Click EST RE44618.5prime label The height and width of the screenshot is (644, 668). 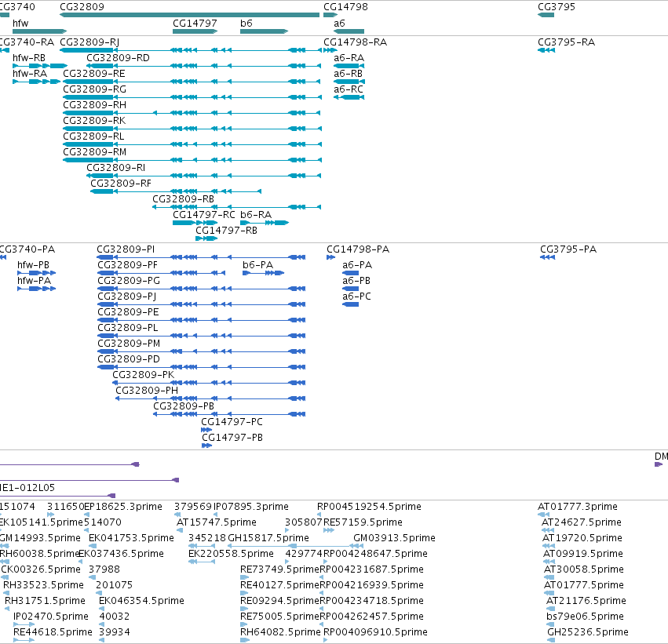[x=53, y=632]
